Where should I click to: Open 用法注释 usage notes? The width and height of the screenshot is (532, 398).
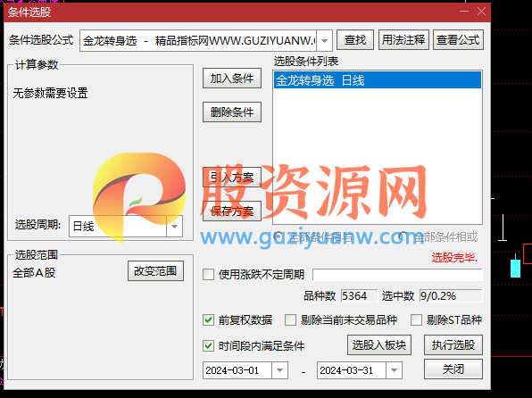click(x=403, y=40)
